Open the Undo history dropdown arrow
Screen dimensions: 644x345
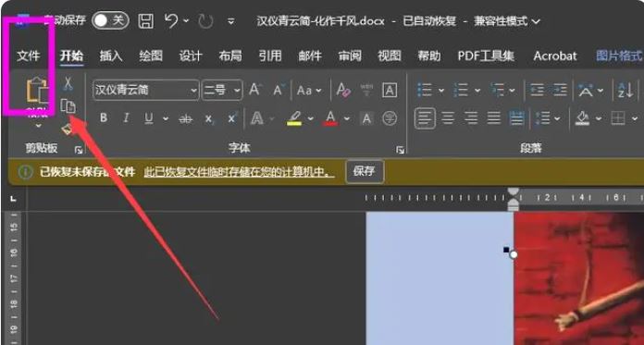(186, 20)
